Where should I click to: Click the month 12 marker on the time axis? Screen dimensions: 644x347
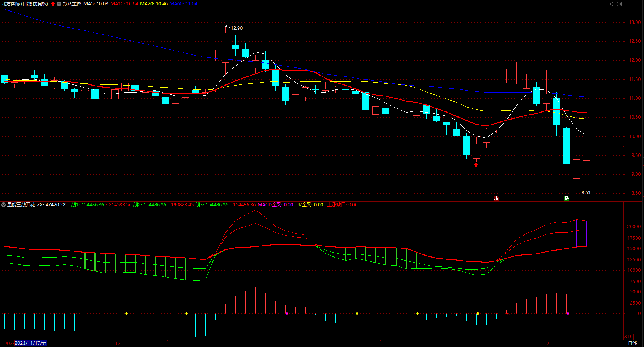point(118,343)
